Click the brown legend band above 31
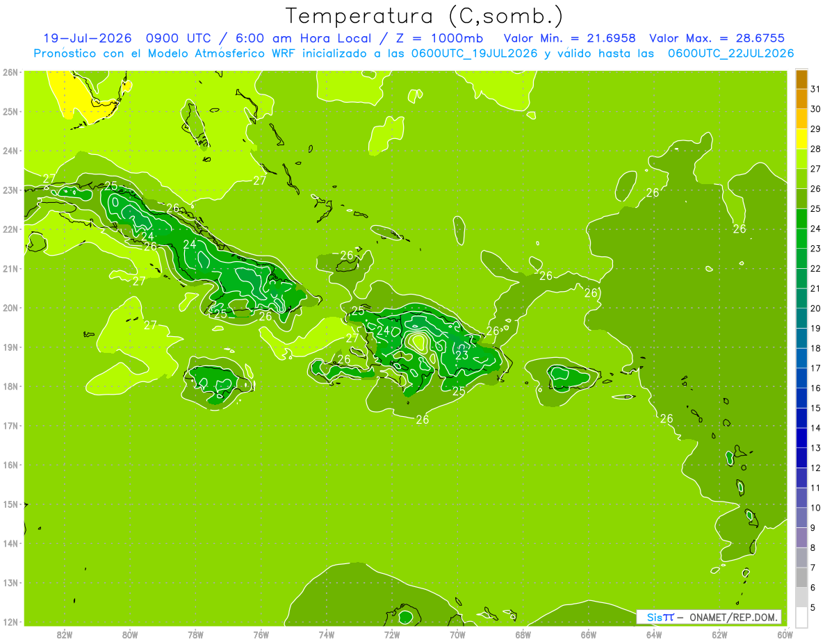Screen dimensions: 834x644 (x=801, y=80)
